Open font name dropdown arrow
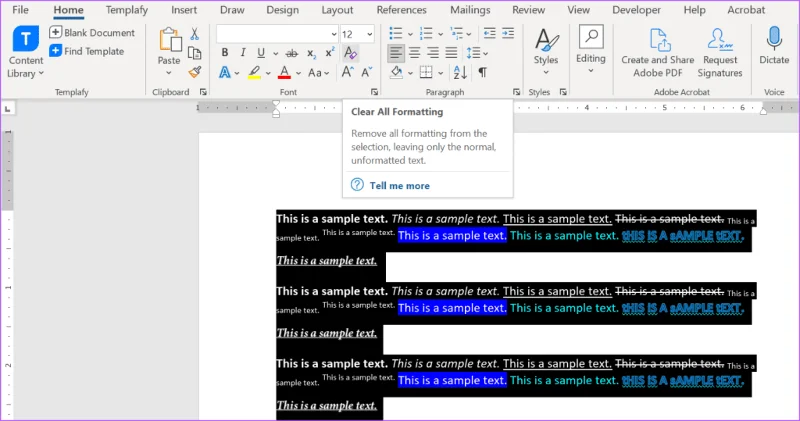The width and height of the screenshot is (800, 421). [334, 34]
